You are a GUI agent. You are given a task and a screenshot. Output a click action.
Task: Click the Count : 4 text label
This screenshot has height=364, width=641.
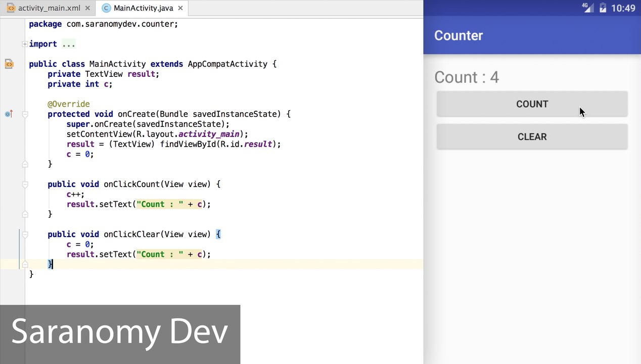click(x=467, y=77)
